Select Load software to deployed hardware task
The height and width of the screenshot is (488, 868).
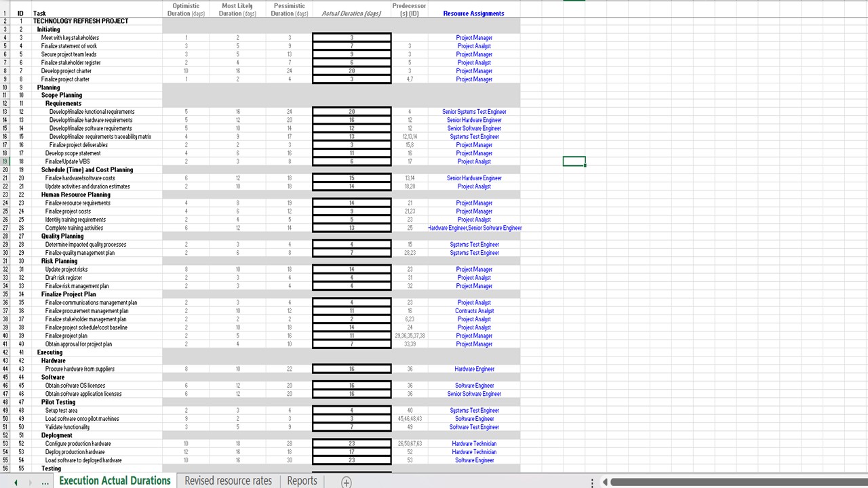(x=83, y=460)
